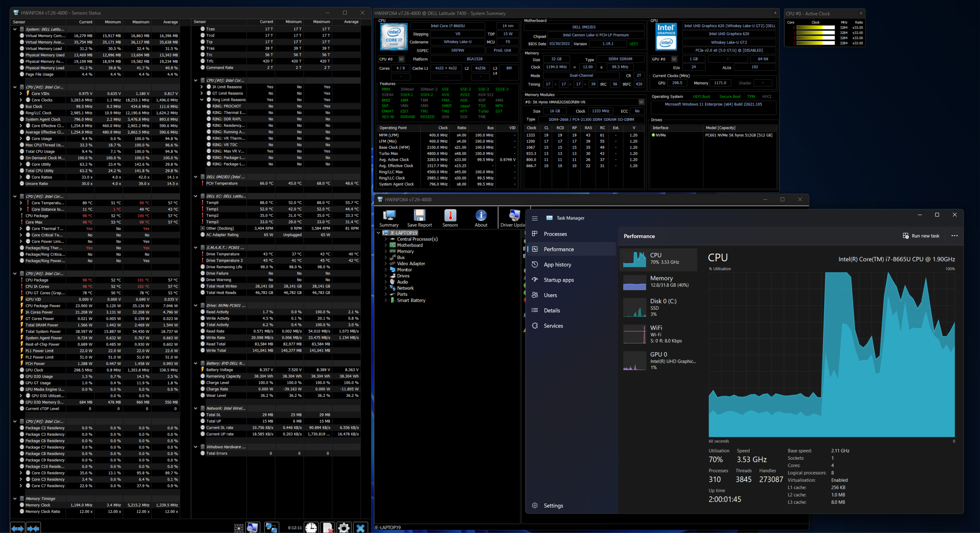Open Services page in Task Manager
This screenshot has height=533, width=980.
[x=572, y=326]
